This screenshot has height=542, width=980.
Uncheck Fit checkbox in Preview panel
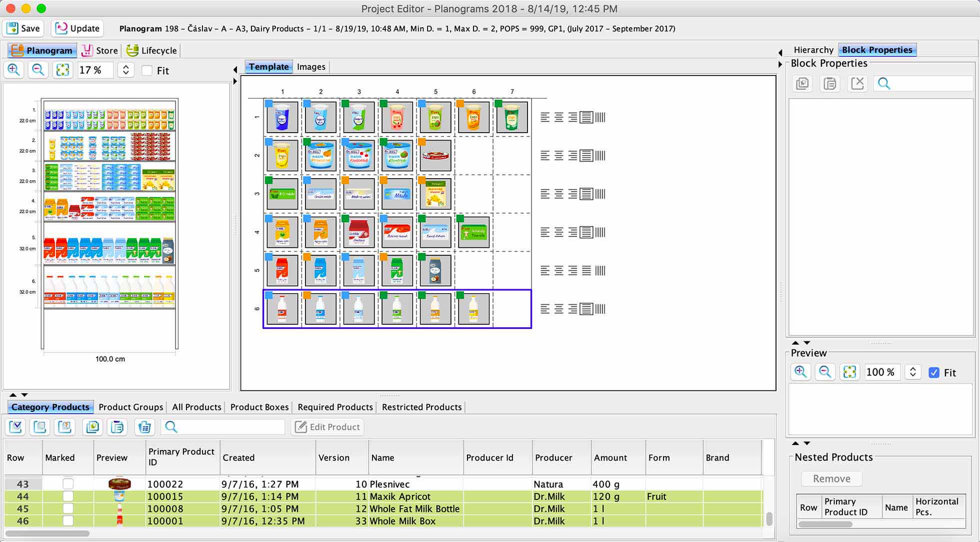coord(933,372)
